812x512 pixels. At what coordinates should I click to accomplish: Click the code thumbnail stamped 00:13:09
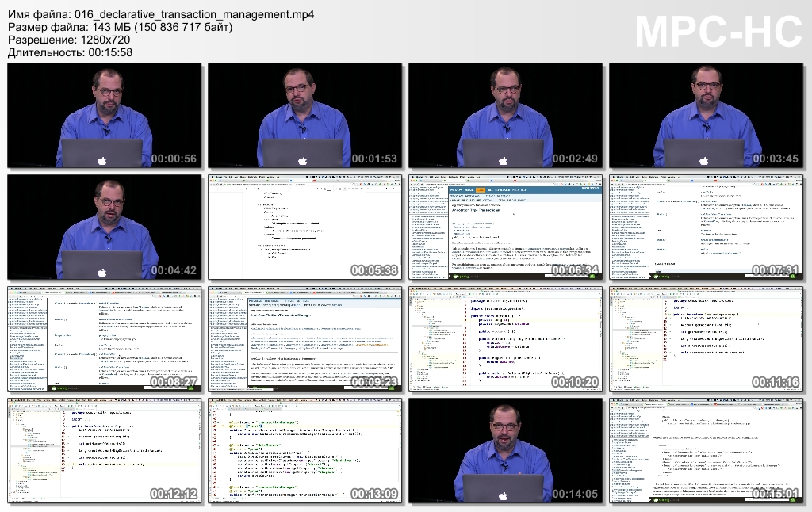click(x=305, y=451)
